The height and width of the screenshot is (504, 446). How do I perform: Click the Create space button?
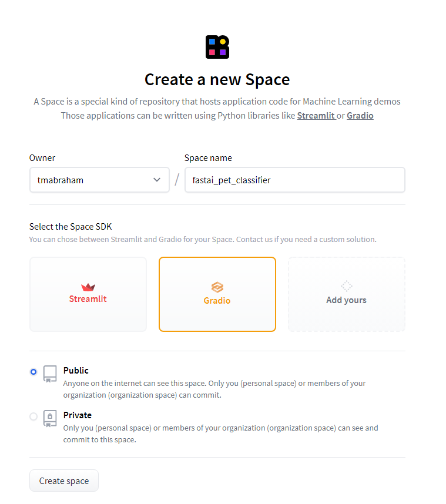pos(64,481)
